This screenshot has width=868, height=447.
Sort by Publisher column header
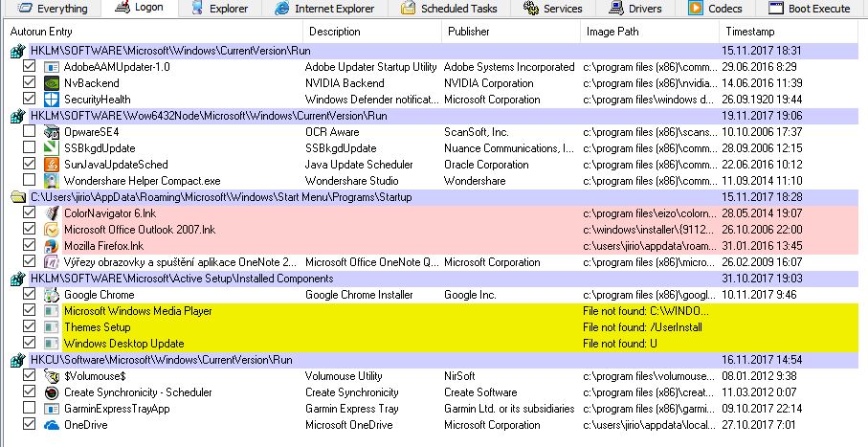pos(511,32)
